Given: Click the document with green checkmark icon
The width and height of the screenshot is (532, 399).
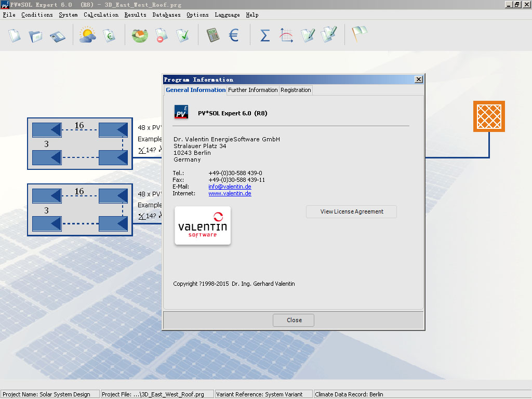Looking at the screenshot, I should tap(182, 35).
